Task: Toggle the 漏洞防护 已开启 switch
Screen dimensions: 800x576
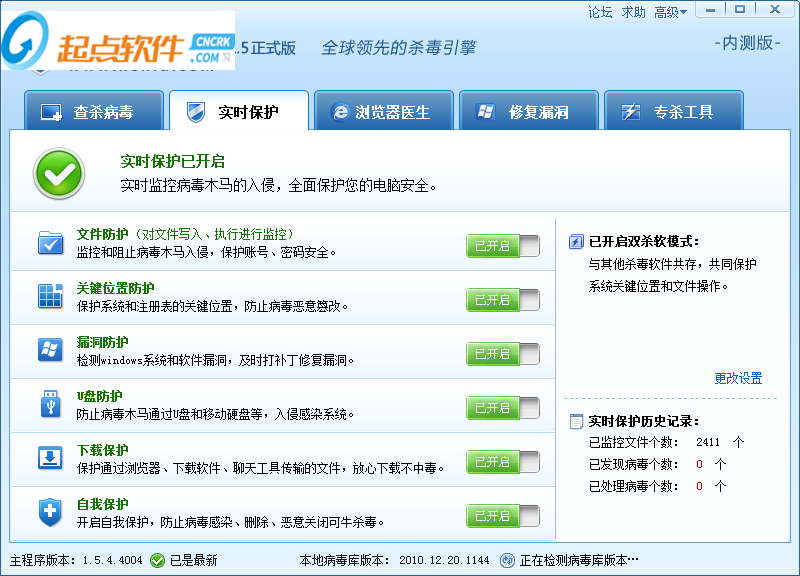Action: tap(503, 354)
